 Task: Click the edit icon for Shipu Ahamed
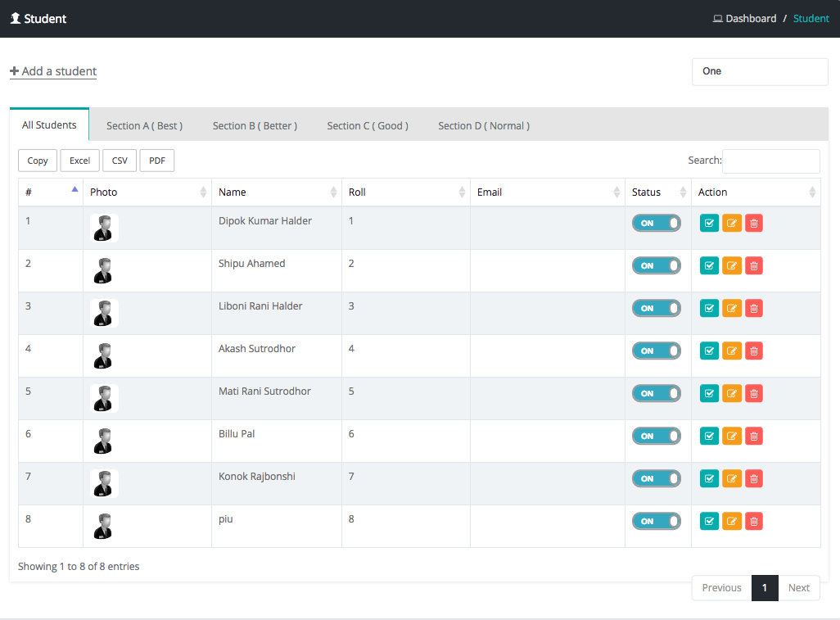[x=732, y=265]
